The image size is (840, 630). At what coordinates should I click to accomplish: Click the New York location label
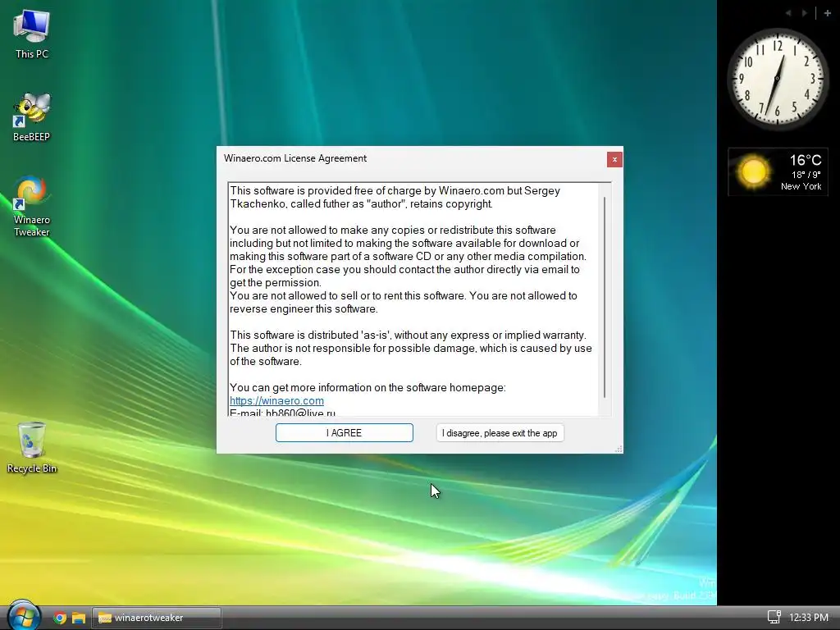coord(801,186)
